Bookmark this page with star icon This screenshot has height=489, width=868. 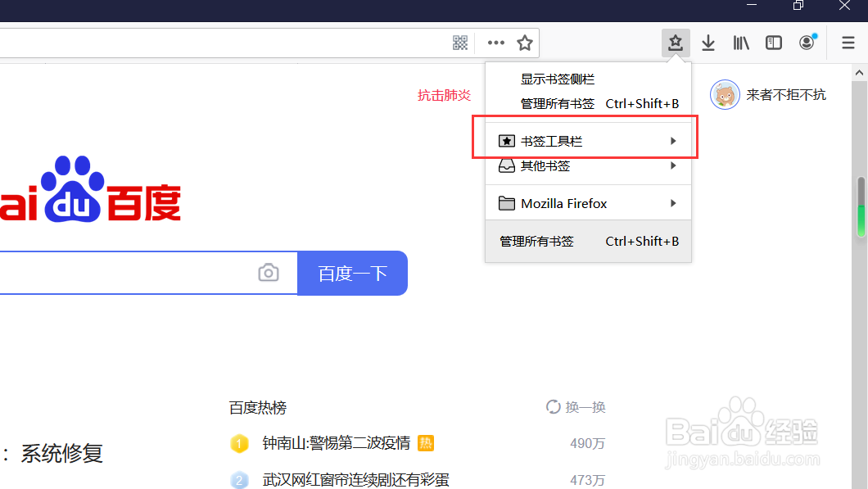(525, 43)
